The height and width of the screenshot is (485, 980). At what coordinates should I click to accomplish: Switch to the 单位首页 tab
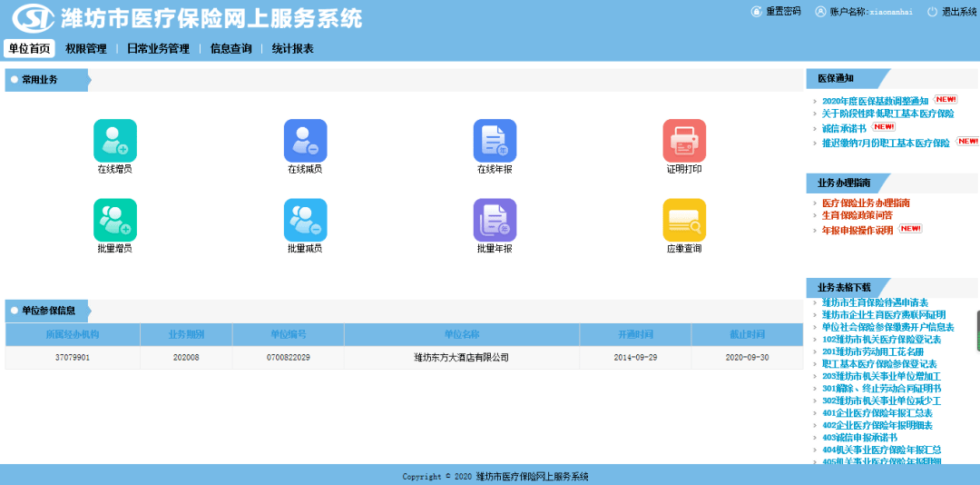(x=29, y=49)
